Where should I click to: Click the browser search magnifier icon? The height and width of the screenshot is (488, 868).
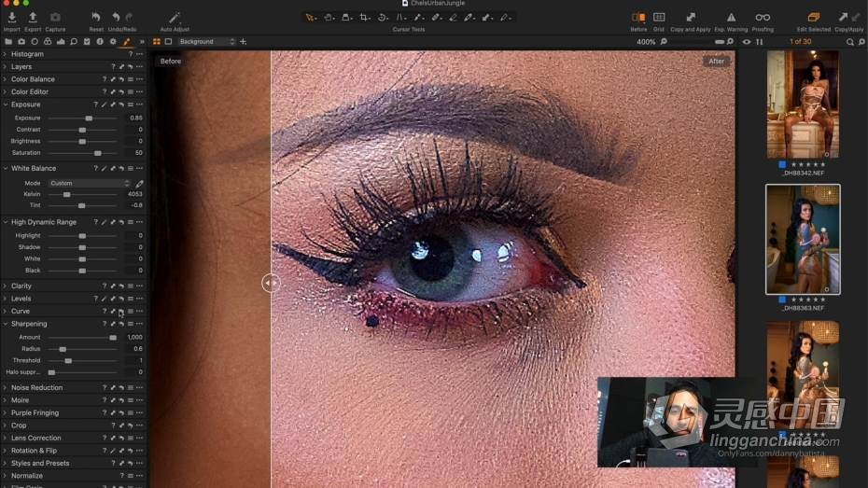click(849, 41)
